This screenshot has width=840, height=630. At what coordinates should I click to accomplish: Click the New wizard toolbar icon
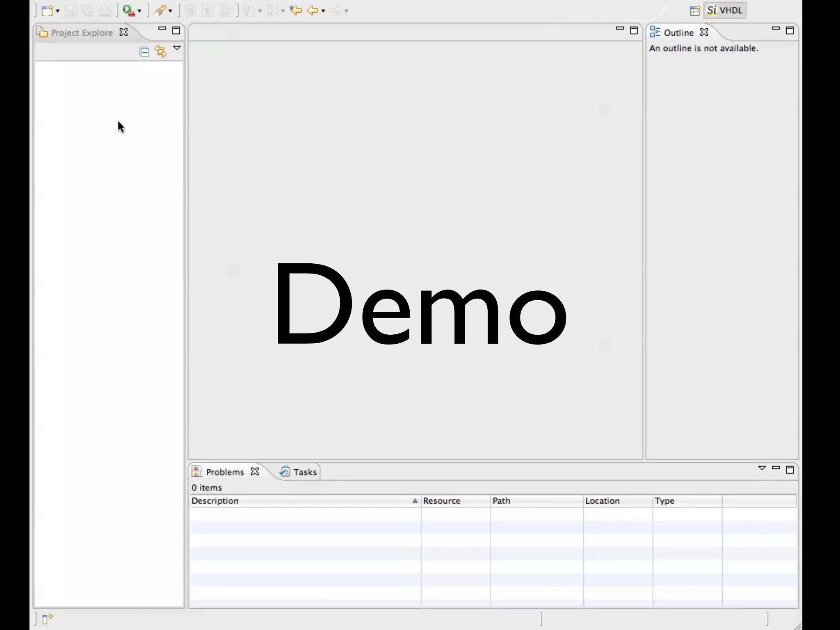tap(48, 11)
